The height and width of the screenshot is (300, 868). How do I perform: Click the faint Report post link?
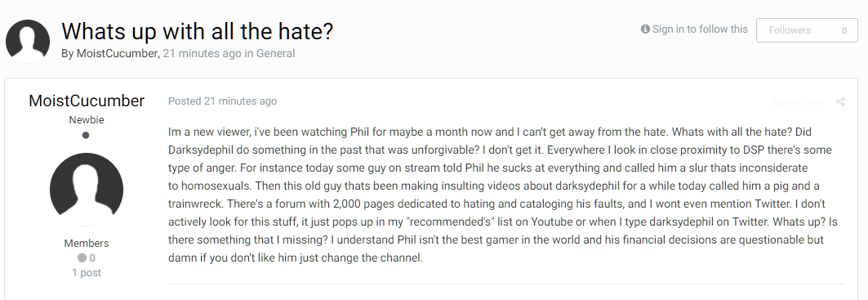798,101
